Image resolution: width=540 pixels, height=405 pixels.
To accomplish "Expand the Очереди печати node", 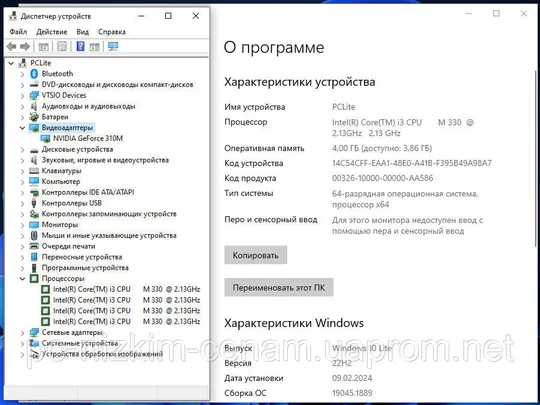I will [22, 247].
